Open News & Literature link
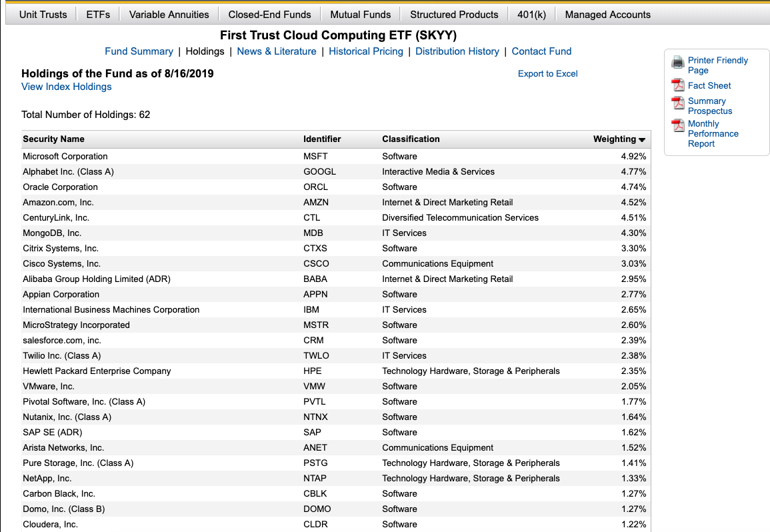This screenshot has width=770, height=532. coord(277,51)
